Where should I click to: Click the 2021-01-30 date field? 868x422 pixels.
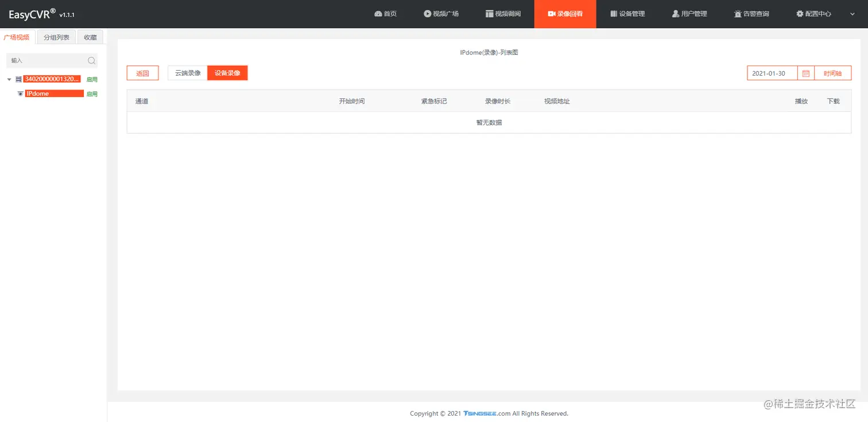click(772, 73)
